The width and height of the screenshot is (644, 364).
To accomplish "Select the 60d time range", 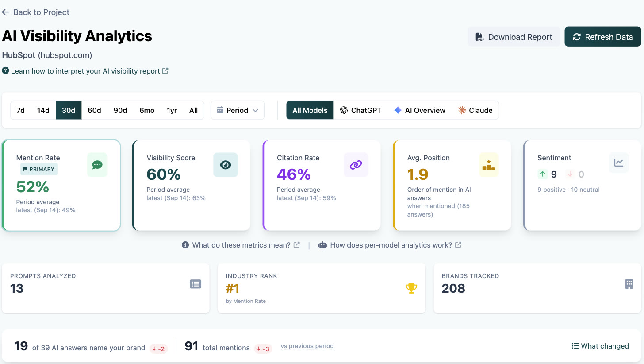I will (x=94, y=110).
